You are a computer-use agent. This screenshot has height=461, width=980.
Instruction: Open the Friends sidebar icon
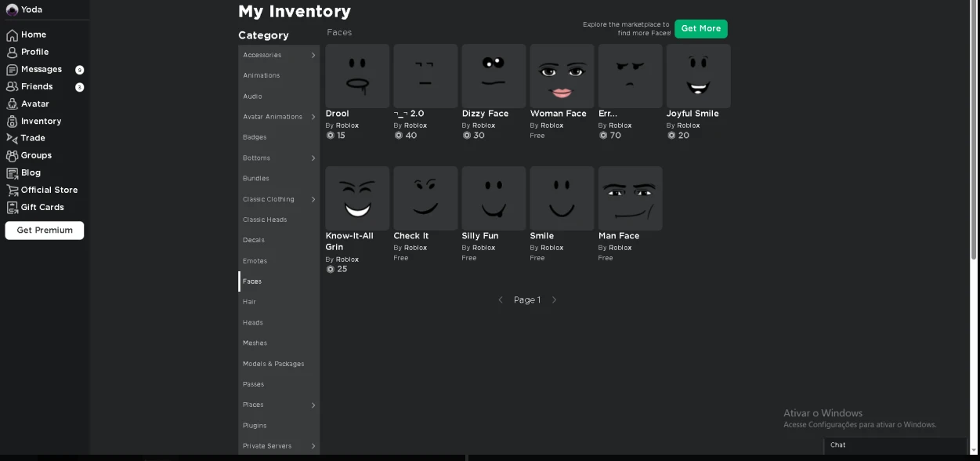12,87
